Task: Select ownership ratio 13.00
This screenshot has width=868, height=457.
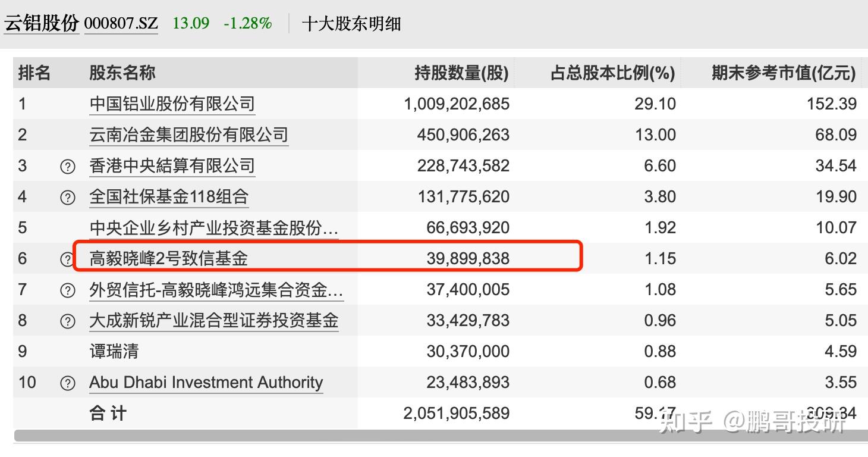Action: [x=655, y=135]
